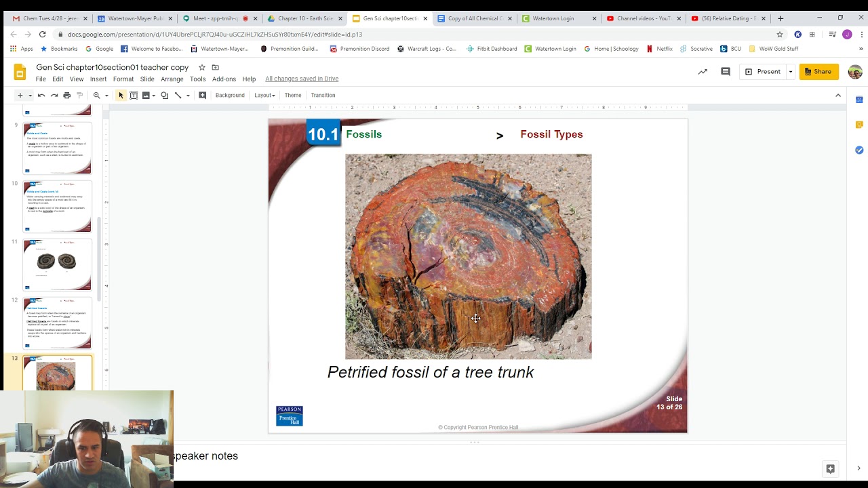Choose the Select cursor tool
This screenshot has width=868, height=488.
coord(121,96)
